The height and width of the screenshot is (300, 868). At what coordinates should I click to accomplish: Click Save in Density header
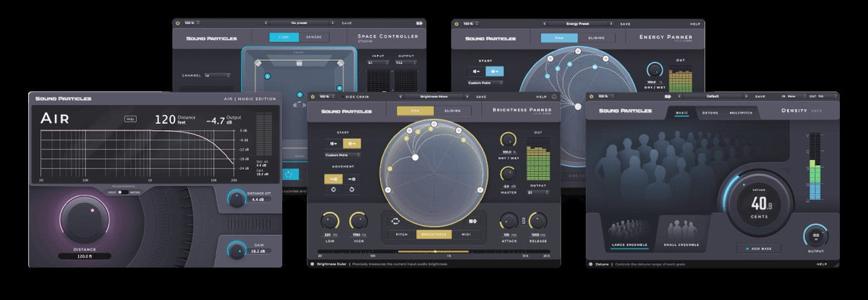click(760, 96)
